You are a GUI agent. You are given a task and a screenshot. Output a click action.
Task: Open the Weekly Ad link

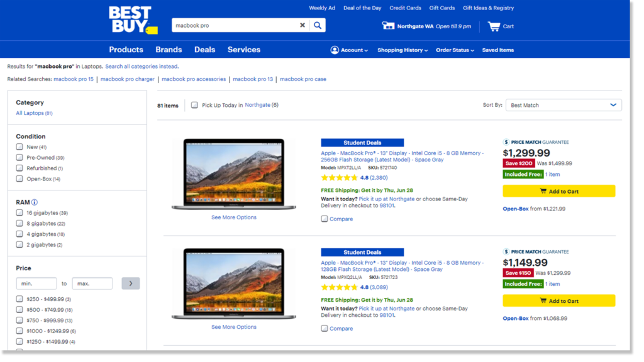click(322, 8)
